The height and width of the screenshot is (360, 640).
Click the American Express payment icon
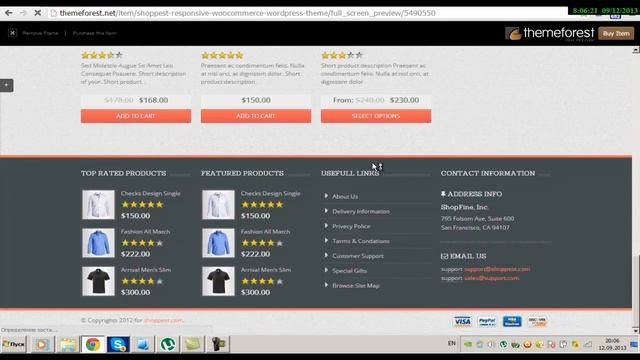coord(512,322)
